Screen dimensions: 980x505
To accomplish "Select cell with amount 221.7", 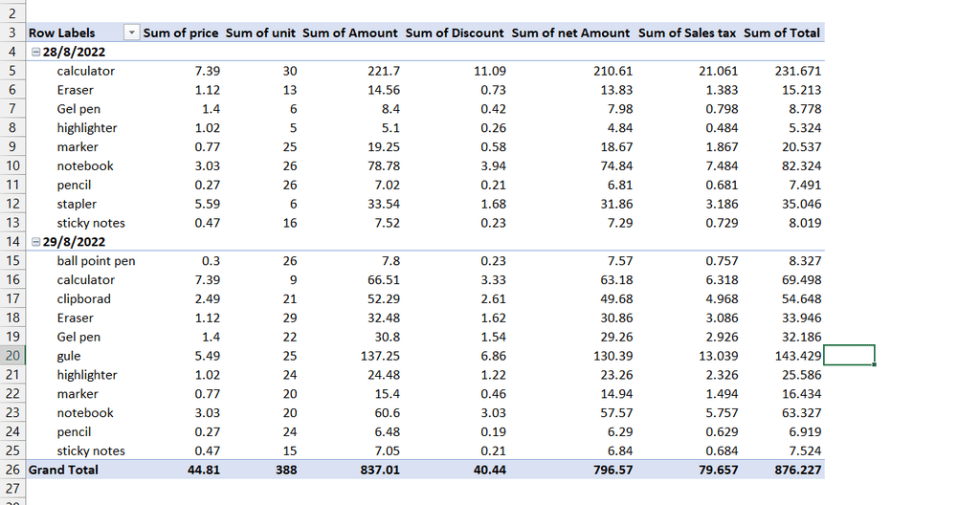I will (384, 71).
